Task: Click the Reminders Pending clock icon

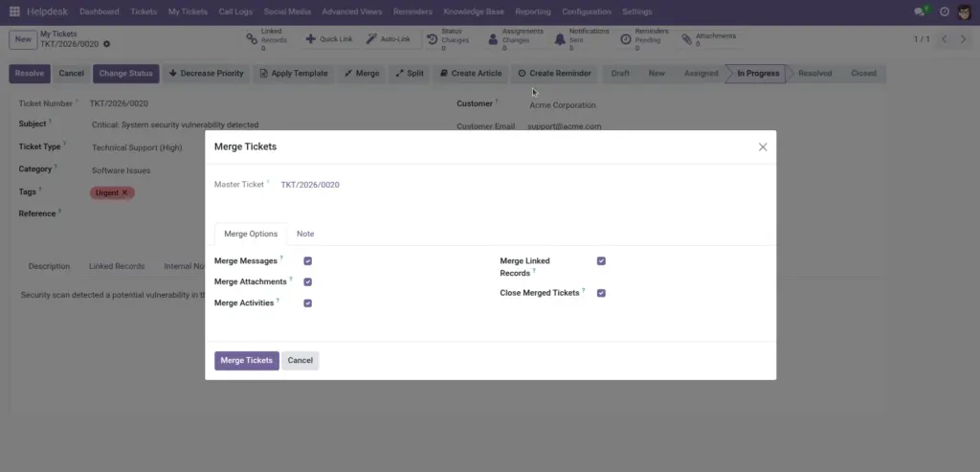Action: (626, 39)
